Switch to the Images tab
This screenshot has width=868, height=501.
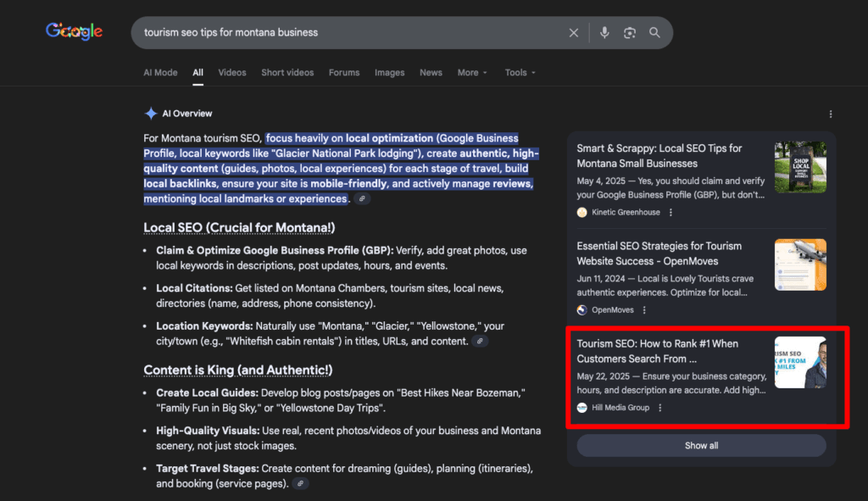click(x=389, y=73)
